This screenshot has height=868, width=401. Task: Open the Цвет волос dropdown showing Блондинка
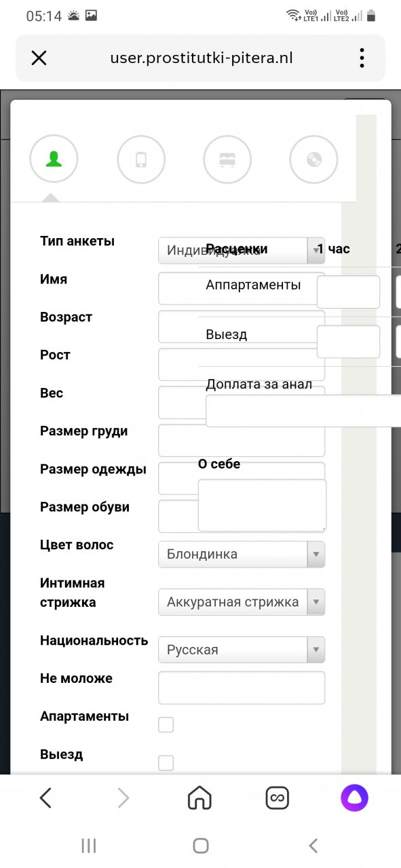click(241, 554)
